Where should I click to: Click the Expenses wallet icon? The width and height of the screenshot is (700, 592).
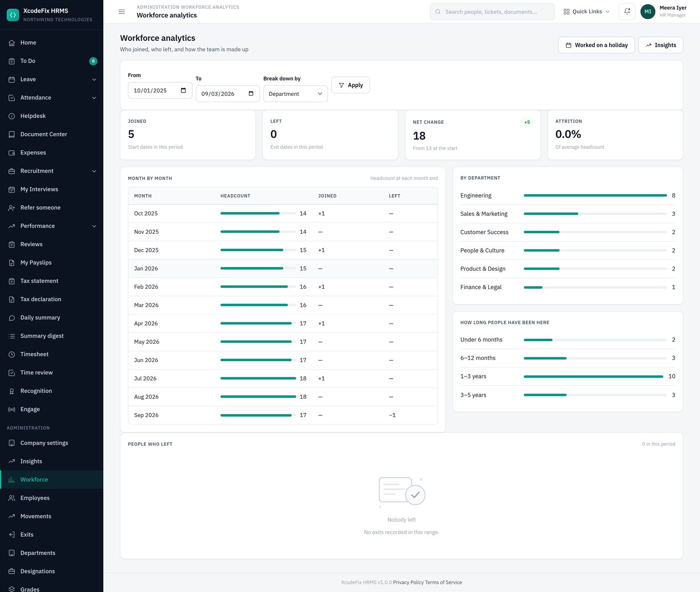[x=12, y=152]
